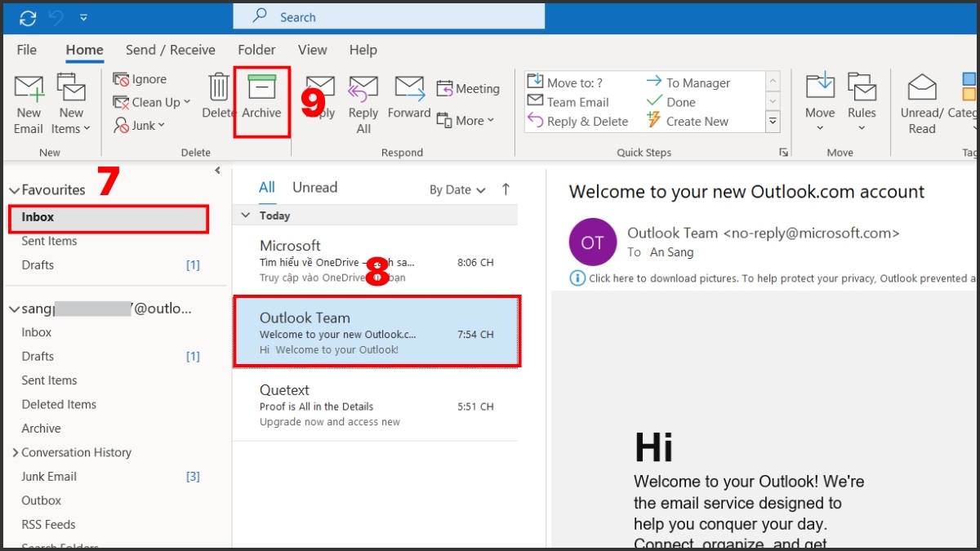Open Customize Quick Access Toolbar dropdown
Viewport: 980px width, 551px height.
click(x=83, y=16)
